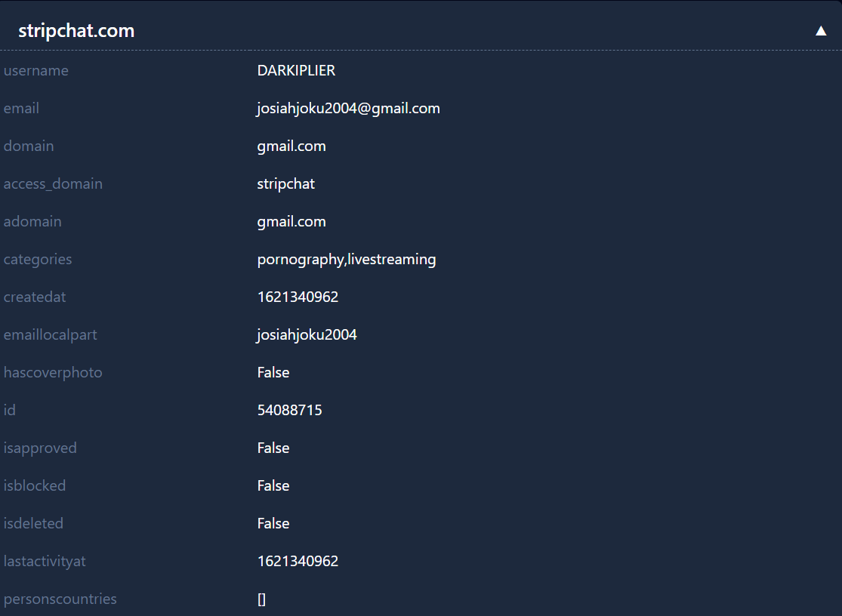The height and width of the screenshot is (616, 842).
Task: Select the 1621340962 value in createdat row
Action: coord(298,297)
